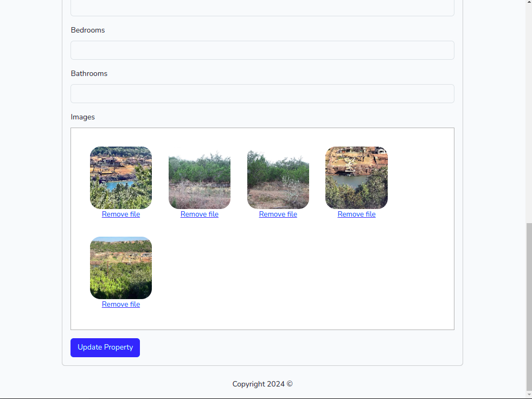Remove file under the lakeside houses image
The height and width of the screenshot is (399, 532).
(x=121, y=214)
